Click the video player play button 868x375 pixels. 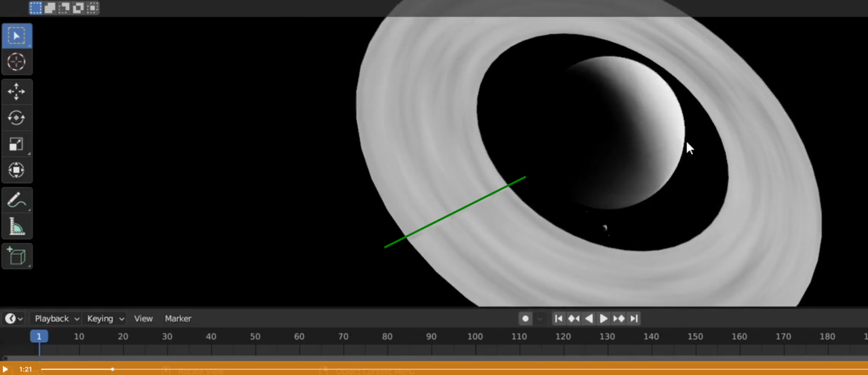point(5,370)
